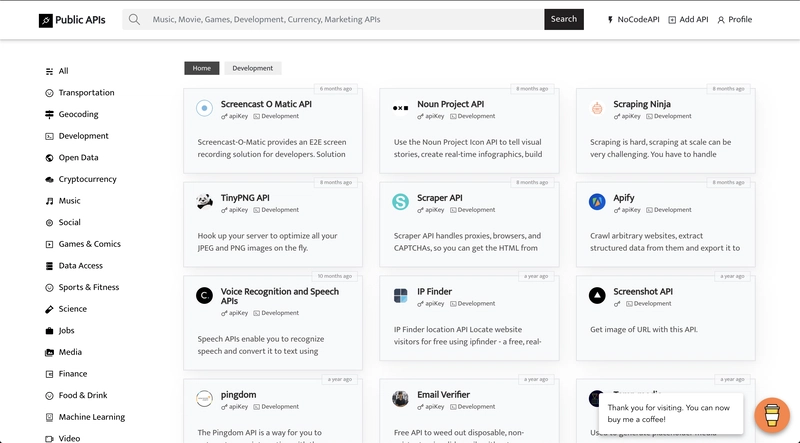Click the Voice Recognition card logo

(x=204, y=296)
